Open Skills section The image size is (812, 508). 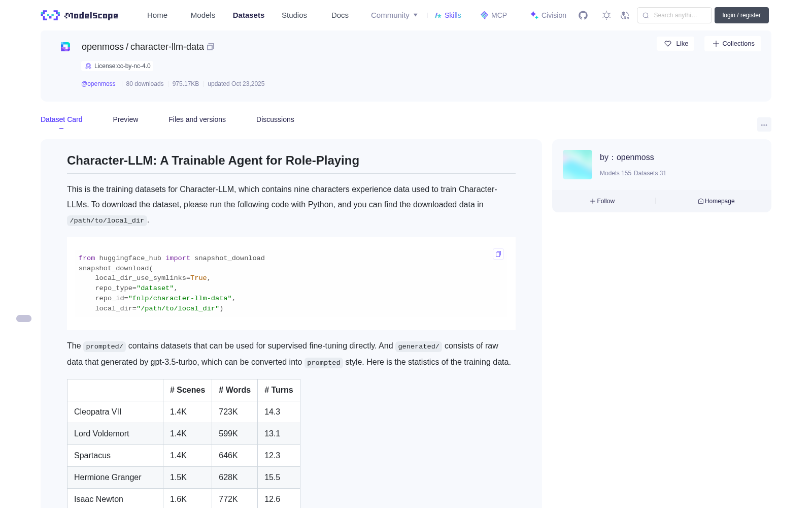(x=448, y=15)
